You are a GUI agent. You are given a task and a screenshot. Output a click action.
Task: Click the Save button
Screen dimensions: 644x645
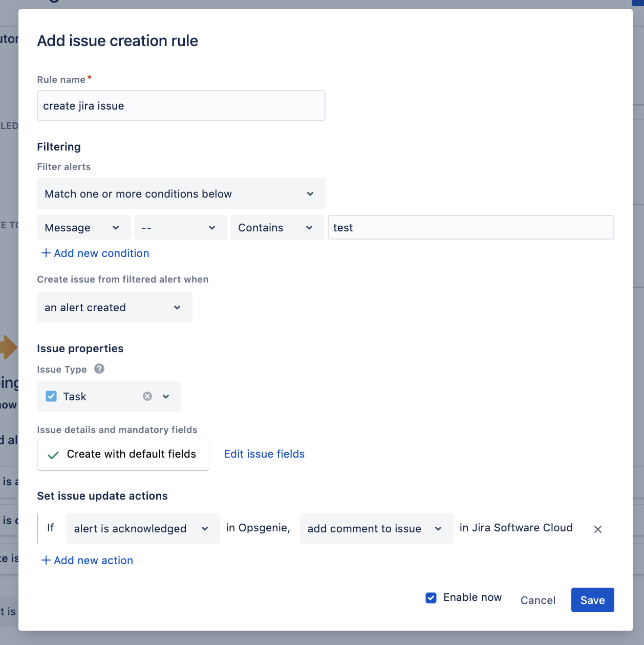tap(593, 600)
